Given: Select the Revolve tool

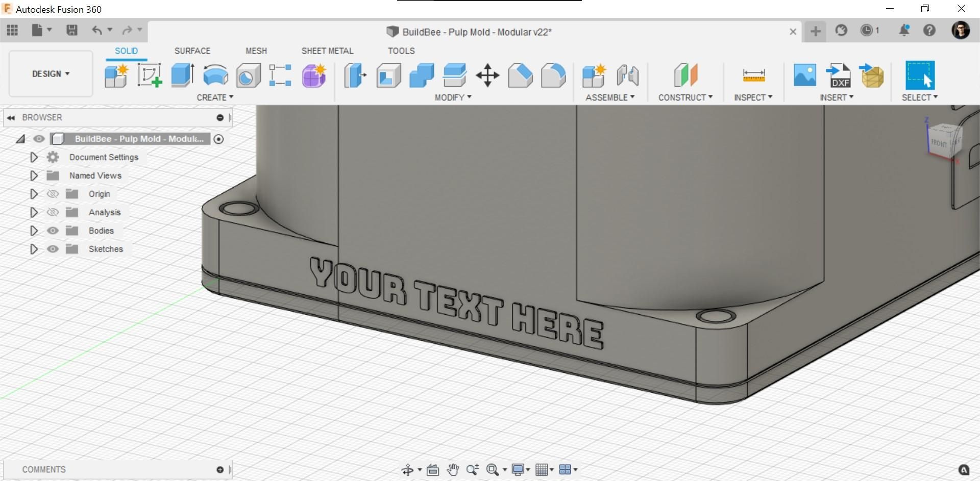Looking at the screenshot, I should 215,75.
